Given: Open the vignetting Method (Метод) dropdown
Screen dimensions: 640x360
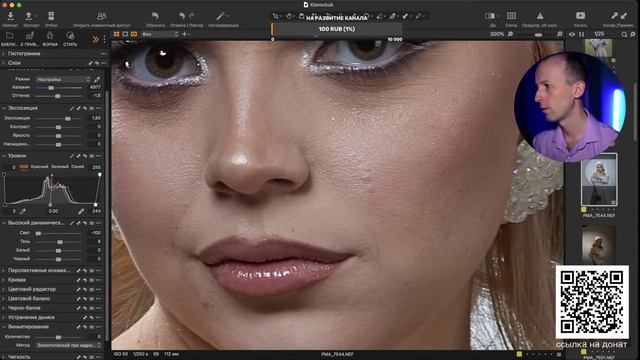Looking at the screenshot, I should click(68, 345).
